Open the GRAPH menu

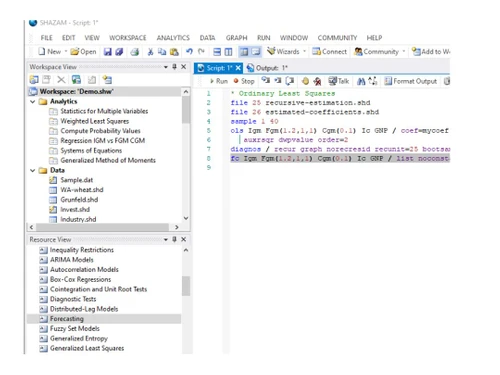(x=236, y=38)
